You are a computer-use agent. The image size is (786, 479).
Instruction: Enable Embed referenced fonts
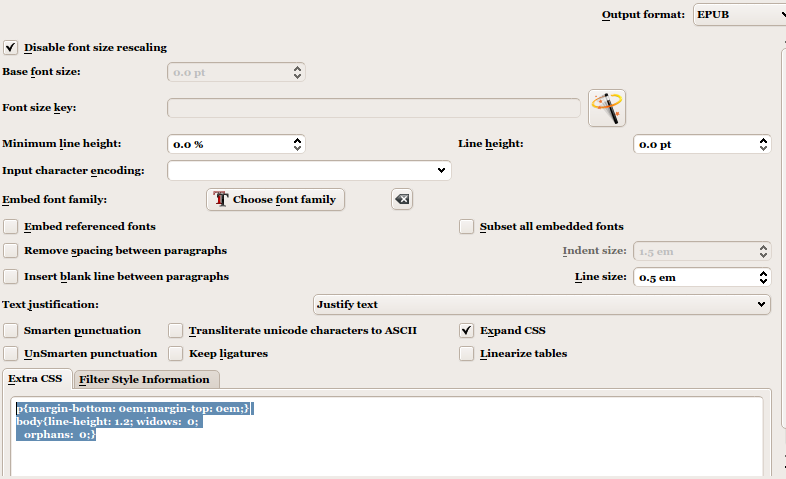pos(11,227)
